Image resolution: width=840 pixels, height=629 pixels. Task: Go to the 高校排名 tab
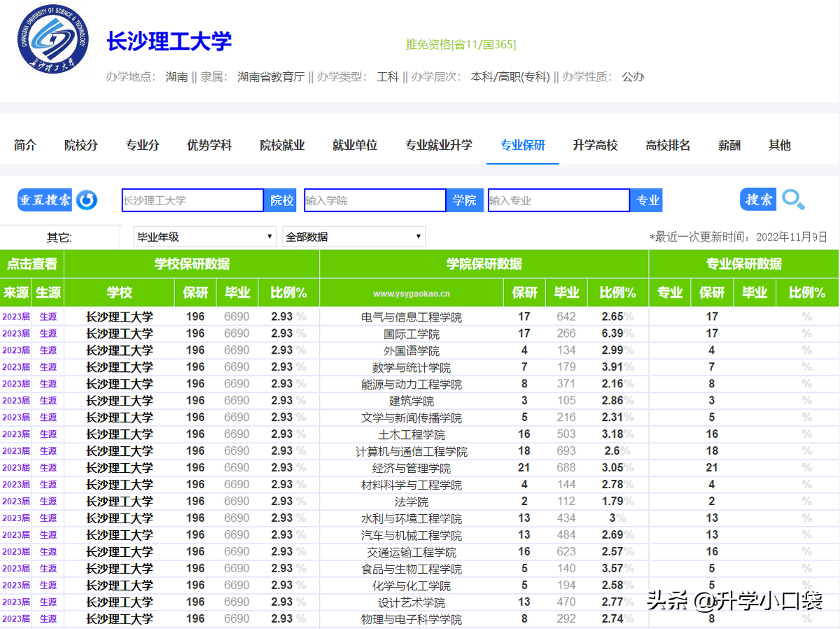[x=668, y=145]
